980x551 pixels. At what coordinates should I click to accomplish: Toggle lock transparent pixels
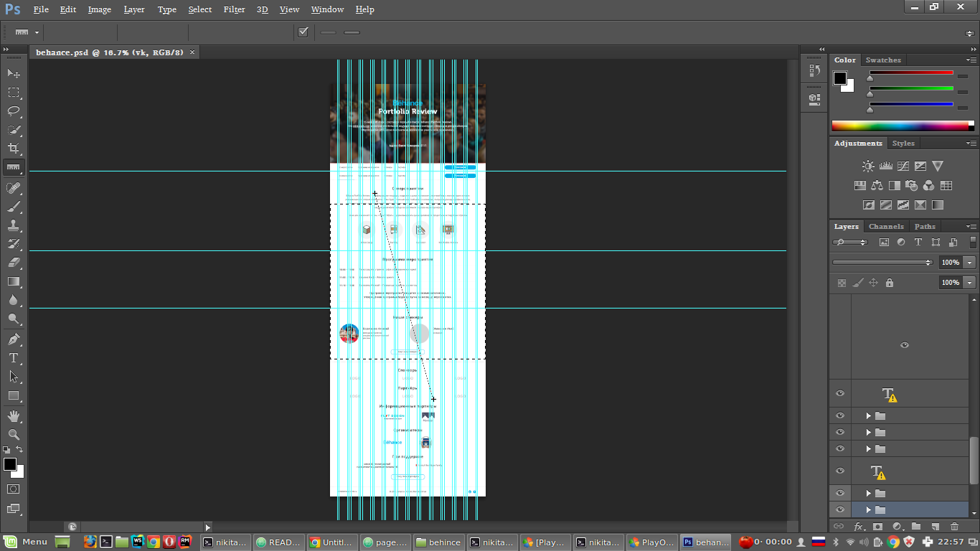pos(842,283)
